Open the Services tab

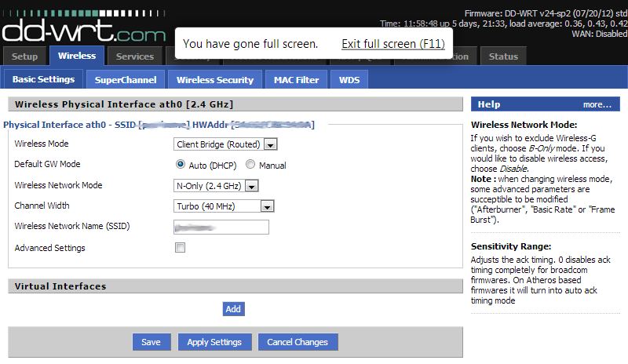click(x=135, y=56)
